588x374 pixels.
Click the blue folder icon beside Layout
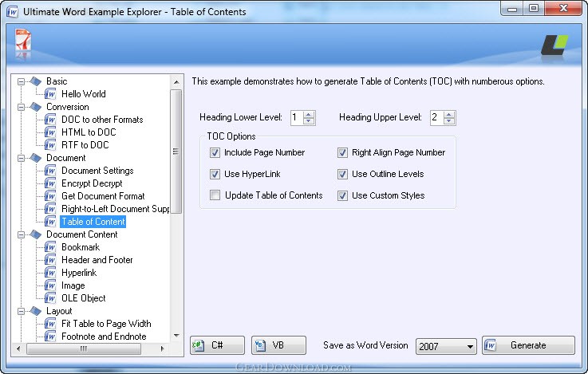pyautogui.click(x=36, y=311)
